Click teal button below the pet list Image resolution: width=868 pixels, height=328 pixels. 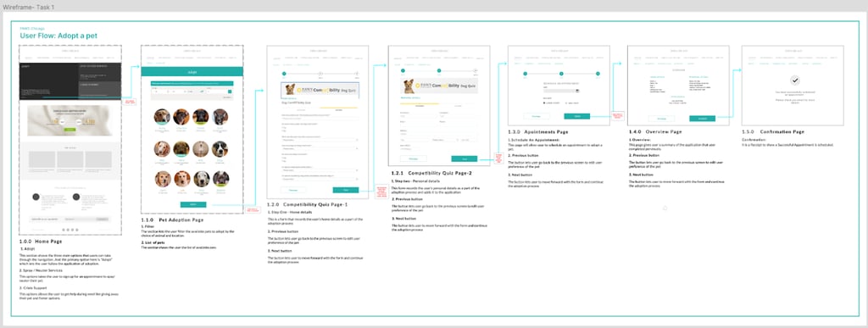(x=193, y=204)
